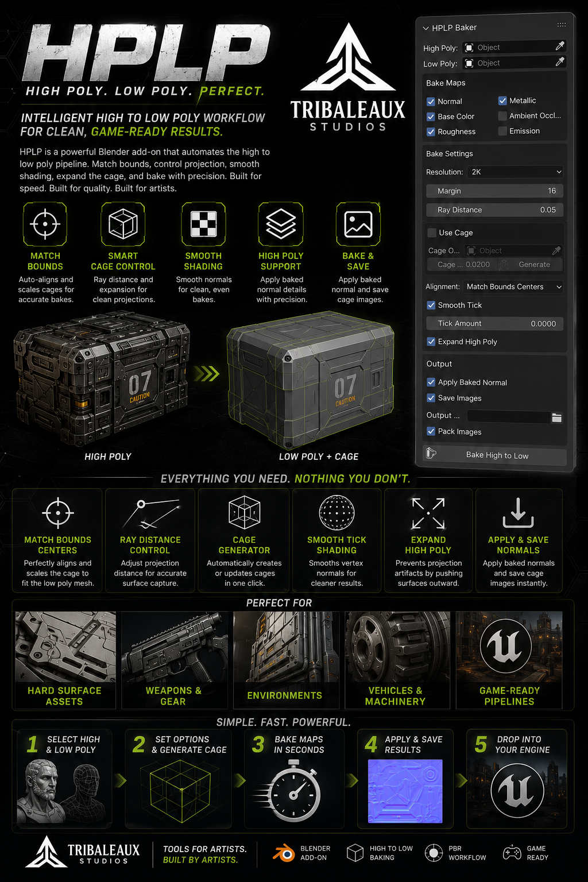Click the Match Bounds crosshair icon above Auto-aligns text
588x882 pixels.
tap(45, 224)
